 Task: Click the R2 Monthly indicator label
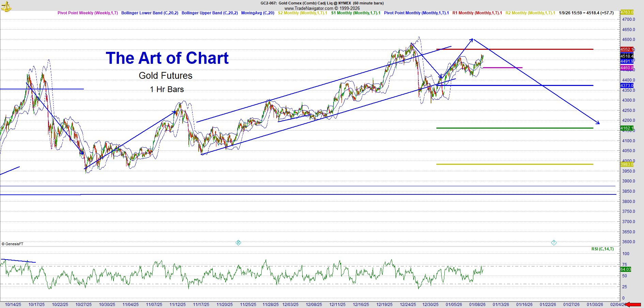point(530,13)
